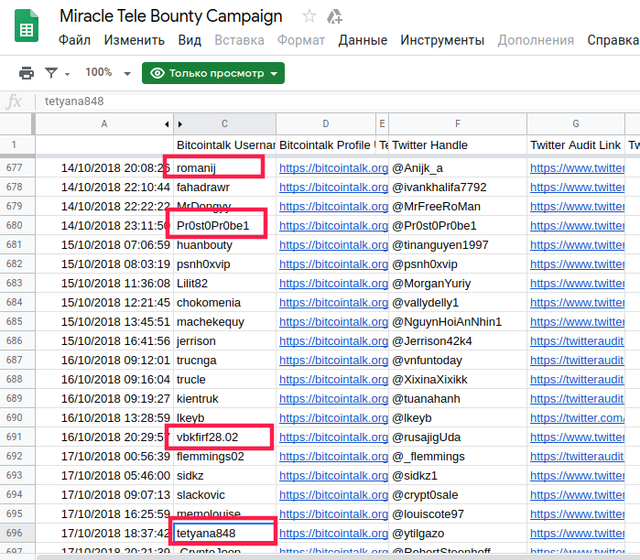Select column E header

click(x=382, y=124)
